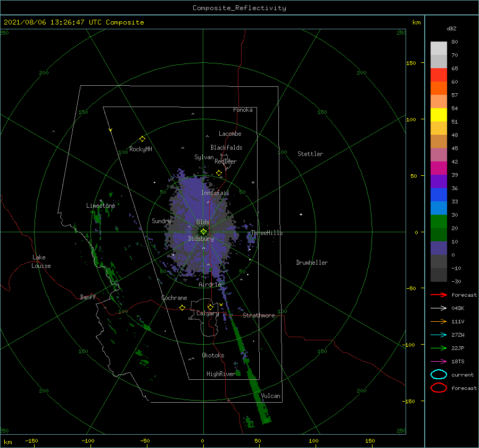Click the Vulcan city label
479x448 pixels.
click(x=271, y=396)
